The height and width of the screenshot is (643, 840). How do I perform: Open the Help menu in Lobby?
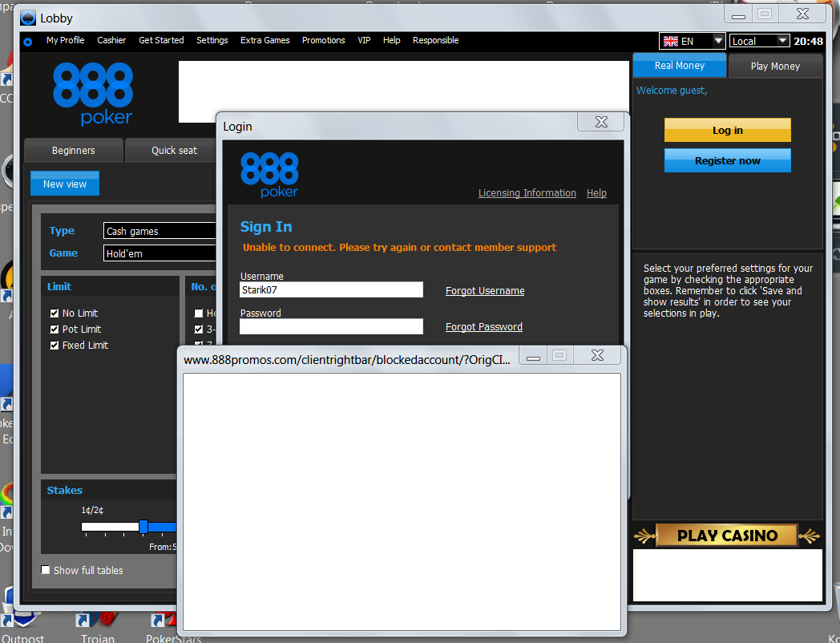click(392, 40)
